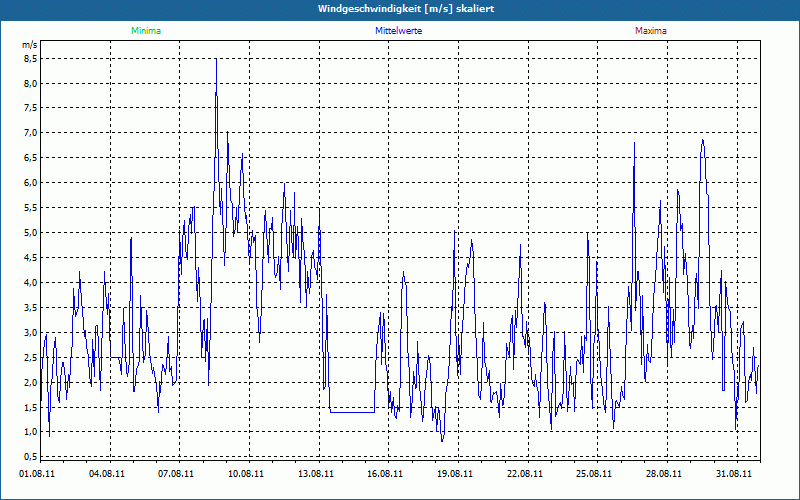Click the 22.08.11 date label
The image size is (800, 500).
click(524, 473)
